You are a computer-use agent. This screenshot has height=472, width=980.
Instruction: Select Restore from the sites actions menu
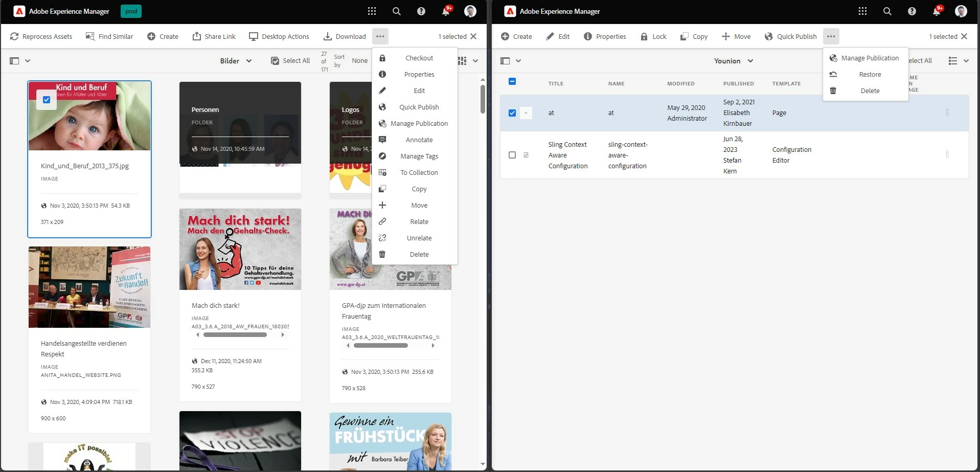coord(865,75)
